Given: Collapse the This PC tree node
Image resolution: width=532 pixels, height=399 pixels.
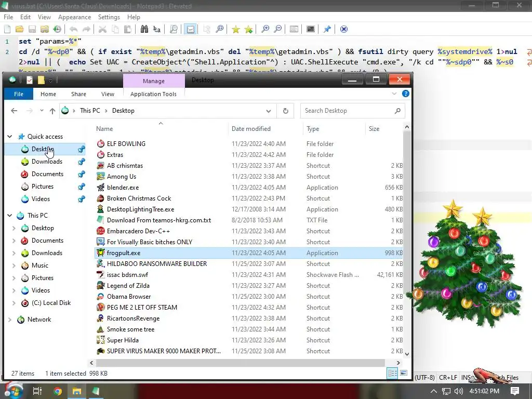Looking at the screenshot, I should click(10, 216).
